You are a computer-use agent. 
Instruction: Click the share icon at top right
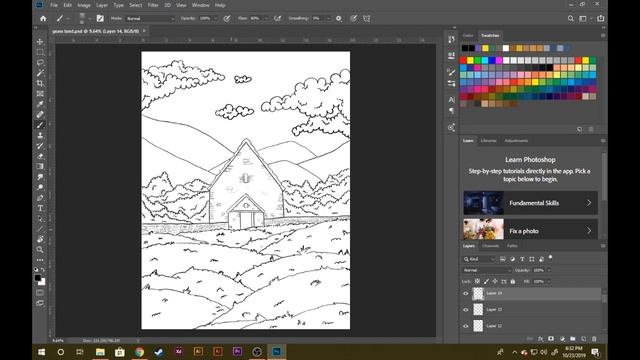click(601, 18)
